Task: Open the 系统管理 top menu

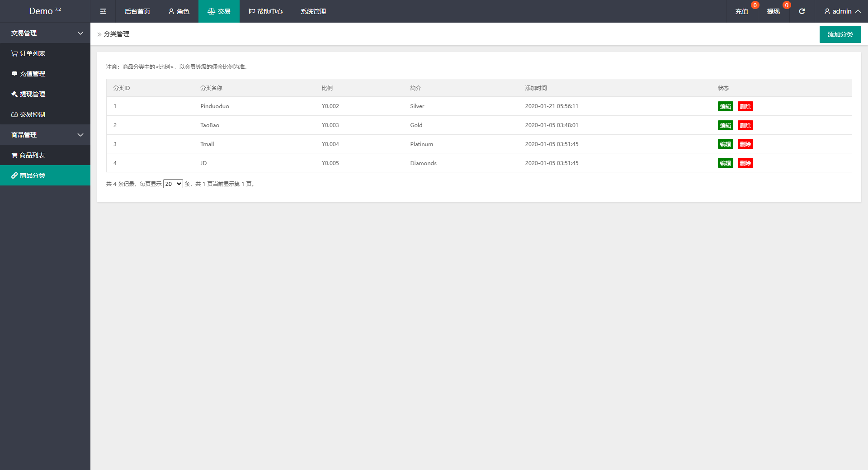Action: click(313, 11)
